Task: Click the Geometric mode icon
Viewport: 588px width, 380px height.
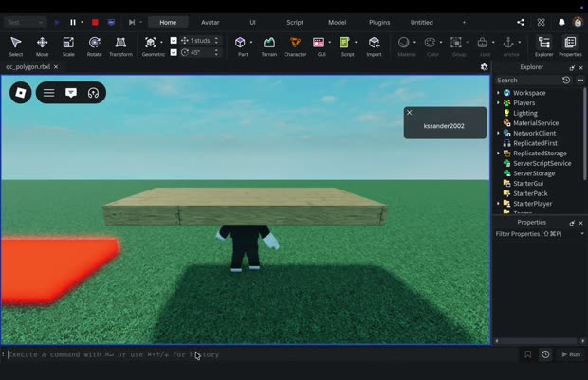Action: coord(151,43)
